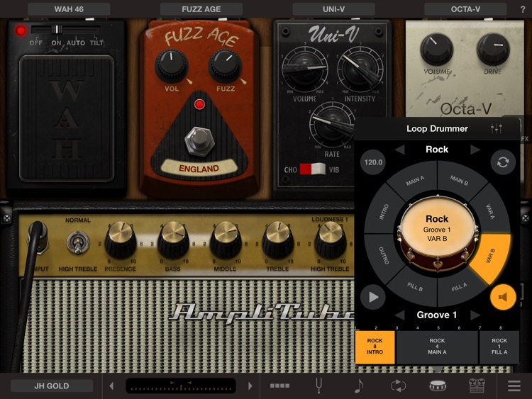The width and height of the screenshot is (532, 399).
Task: Toggle the Uni-V CHO/VIB switch
Action: (x=313, y=169)
